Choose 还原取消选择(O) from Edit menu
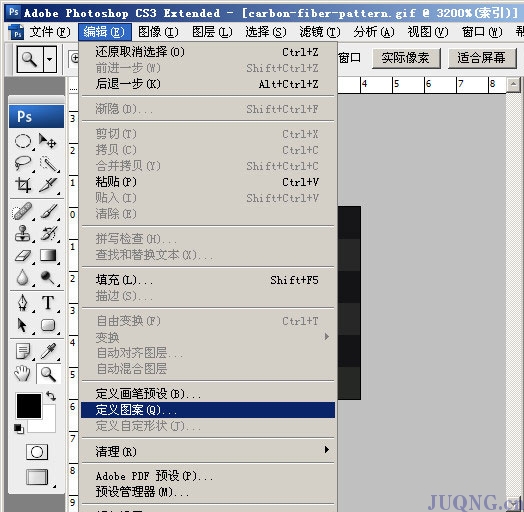The width and height of the screenshot is (524, 512). tap(208, 52)
